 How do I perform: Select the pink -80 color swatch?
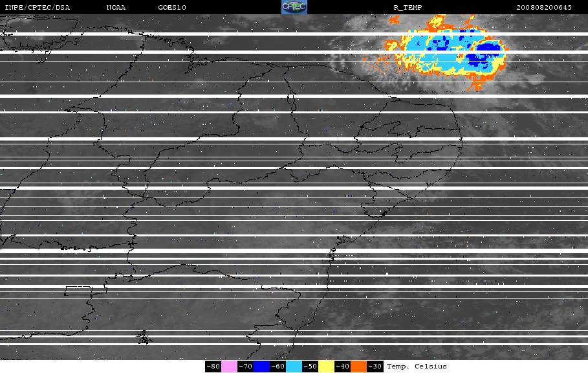point(229,367)
